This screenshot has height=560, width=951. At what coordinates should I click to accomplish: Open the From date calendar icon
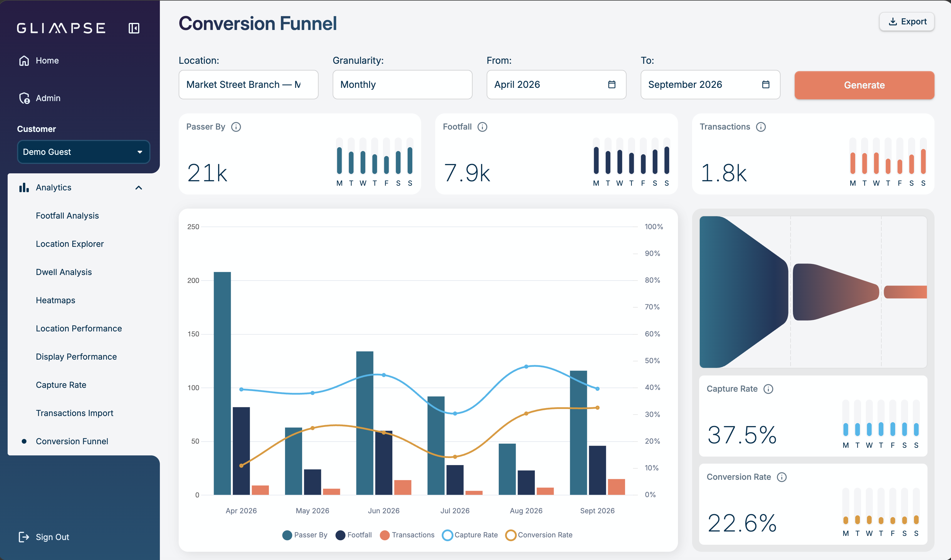point(612,85)
